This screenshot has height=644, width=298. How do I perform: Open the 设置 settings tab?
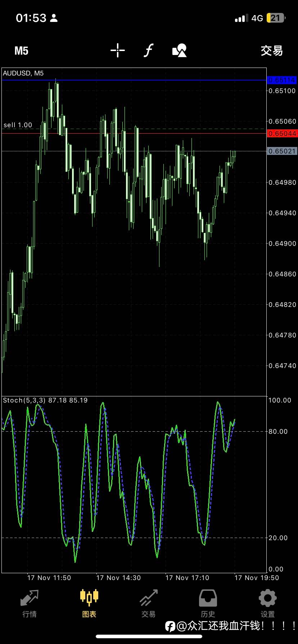point(268,604)
